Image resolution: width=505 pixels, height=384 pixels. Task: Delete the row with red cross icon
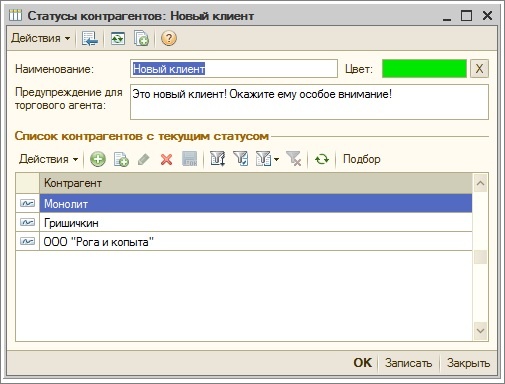point(166,159)
